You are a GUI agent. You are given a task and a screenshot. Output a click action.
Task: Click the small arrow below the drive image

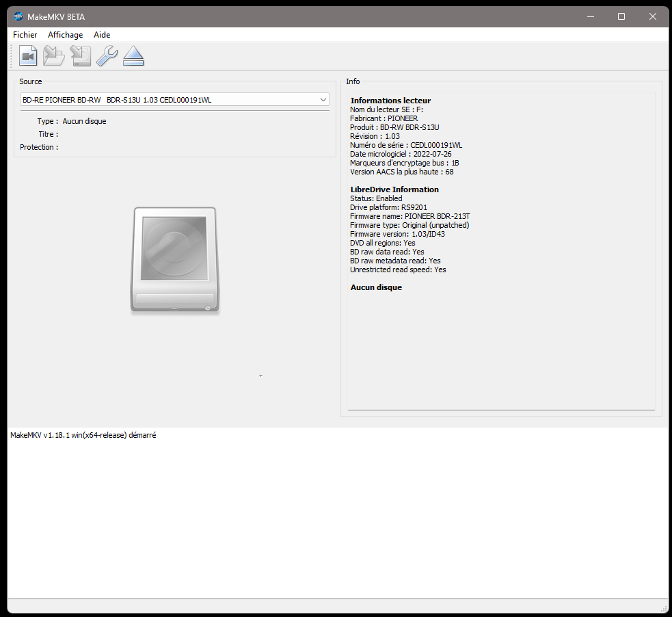pyautogui.click(x=260, y=376)
